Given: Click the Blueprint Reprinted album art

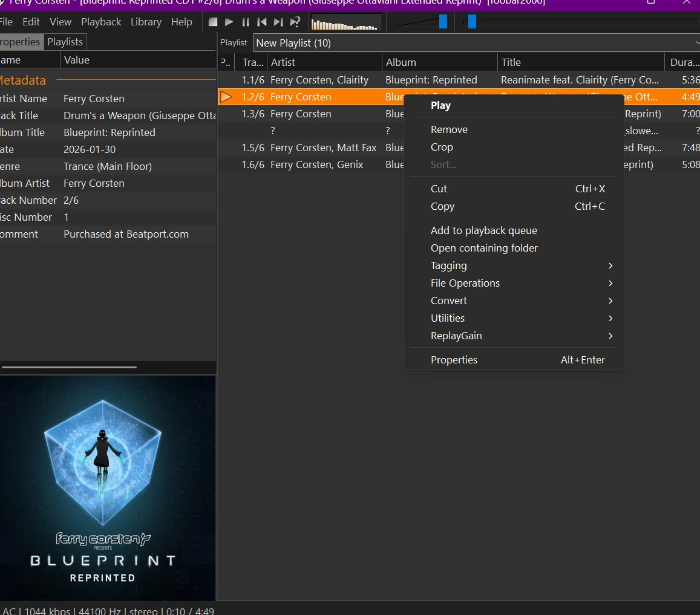Looking at the screenshot, I should [x=108, y=488].
